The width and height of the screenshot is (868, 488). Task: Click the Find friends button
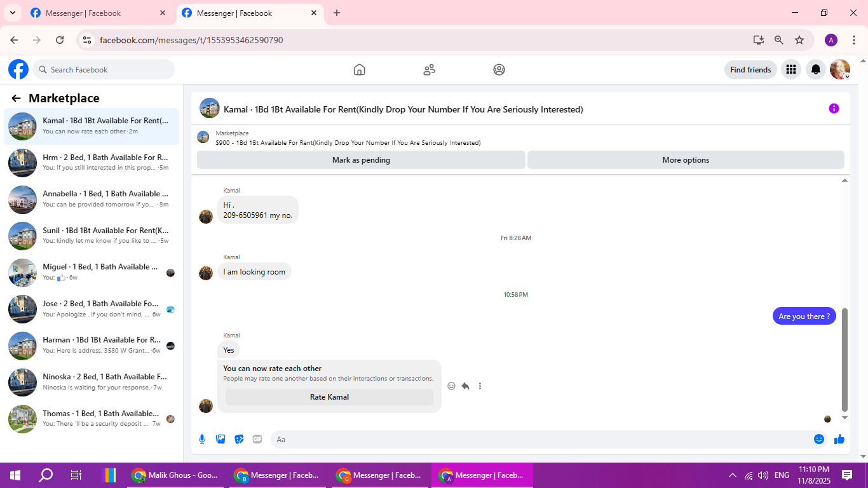(x=750, y=70)
